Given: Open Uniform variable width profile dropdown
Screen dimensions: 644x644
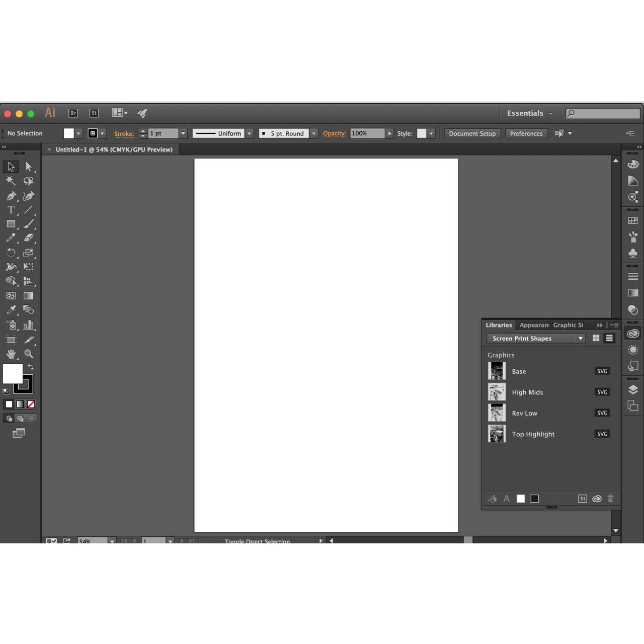Looking at the screenshot, I should tap(249, 133).
